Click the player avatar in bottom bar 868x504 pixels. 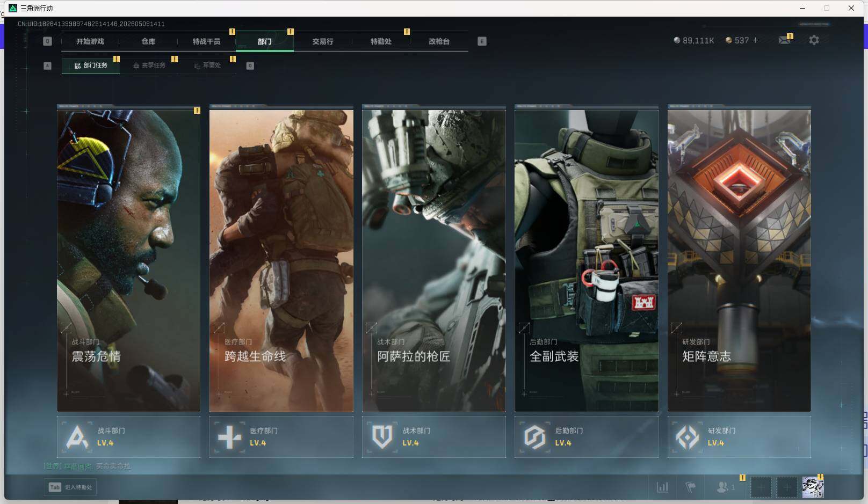pyautogui.click(x=813, y=487)
